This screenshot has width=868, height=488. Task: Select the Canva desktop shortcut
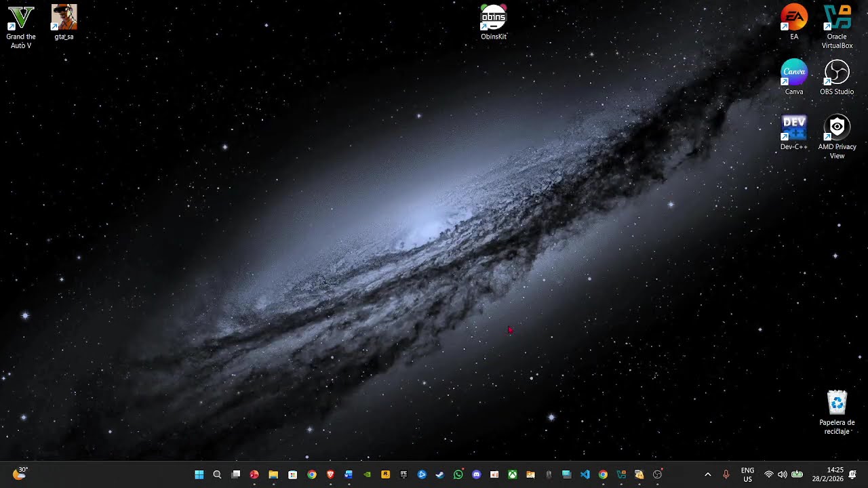coord(794,77)
